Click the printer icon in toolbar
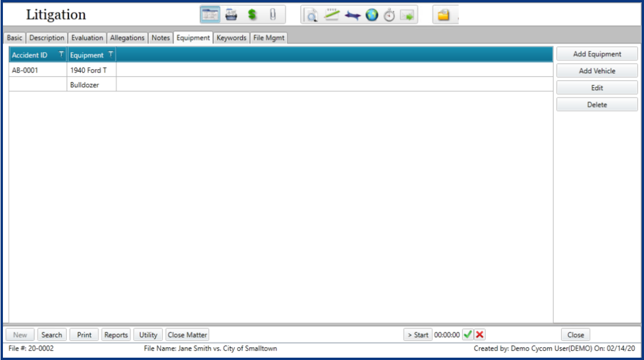The image size is (644, 360). click(231, 15)
